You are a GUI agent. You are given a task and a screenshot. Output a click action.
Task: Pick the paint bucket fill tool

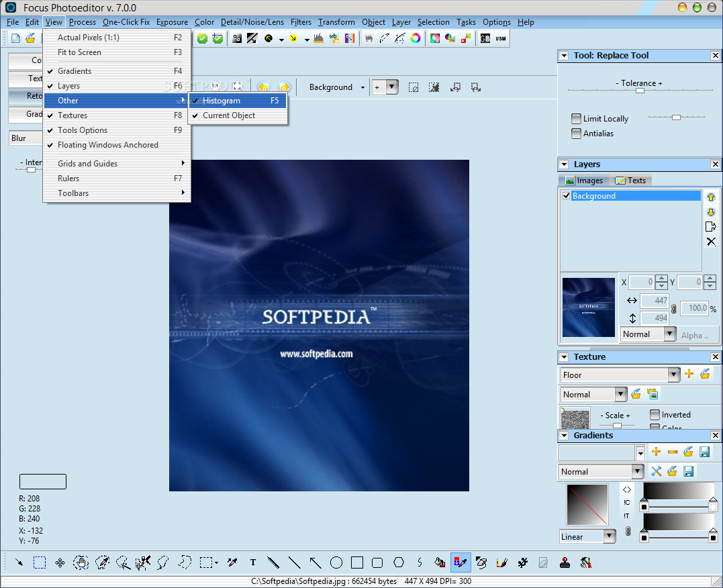click(440, 562)
